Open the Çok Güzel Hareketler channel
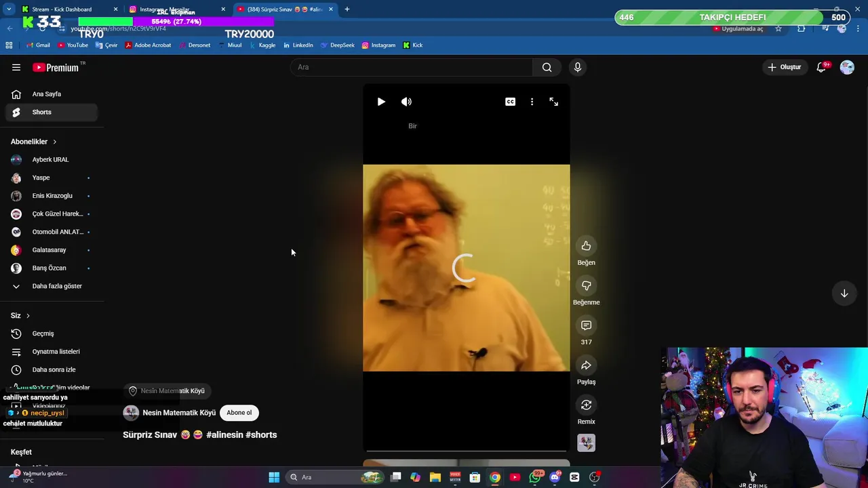 coord(52,214)
